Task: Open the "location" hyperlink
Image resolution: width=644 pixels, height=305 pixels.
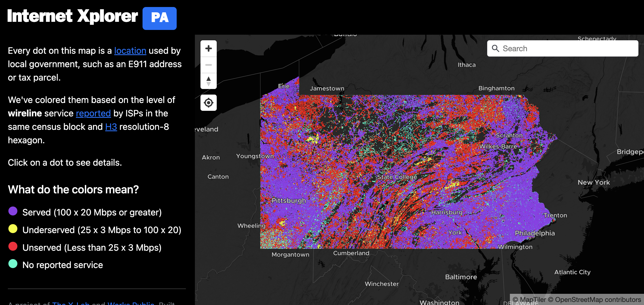Action: 130,51
